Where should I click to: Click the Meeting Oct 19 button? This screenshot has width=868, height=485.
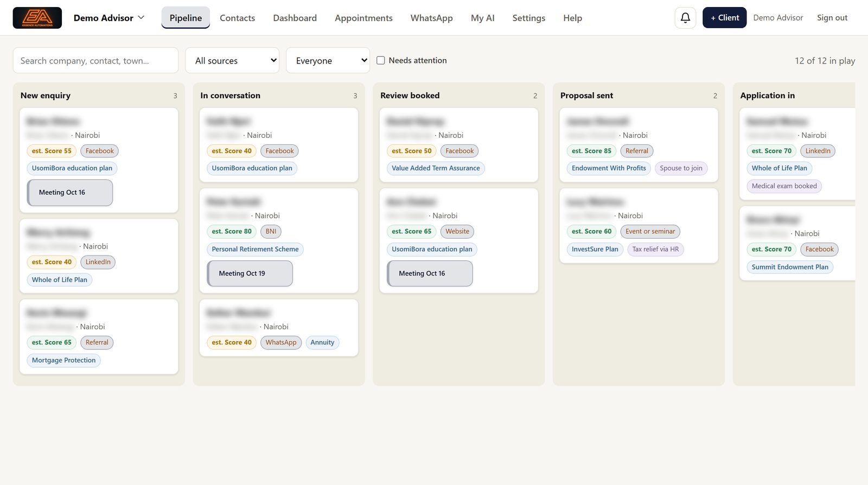tap(250, 273)
